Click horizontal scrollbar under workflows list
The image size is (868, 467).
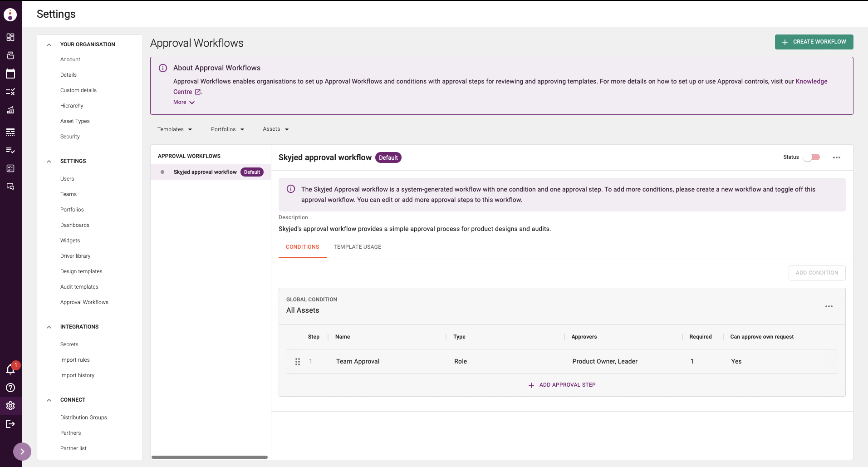click(210, 457)
